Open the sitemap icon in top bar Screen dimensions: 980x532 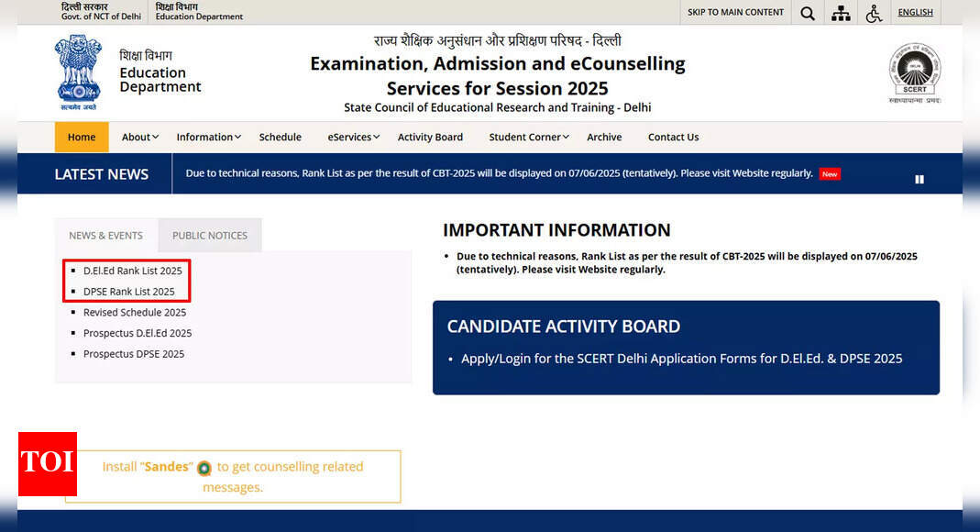pyautogui.click(x=841, y=13)
